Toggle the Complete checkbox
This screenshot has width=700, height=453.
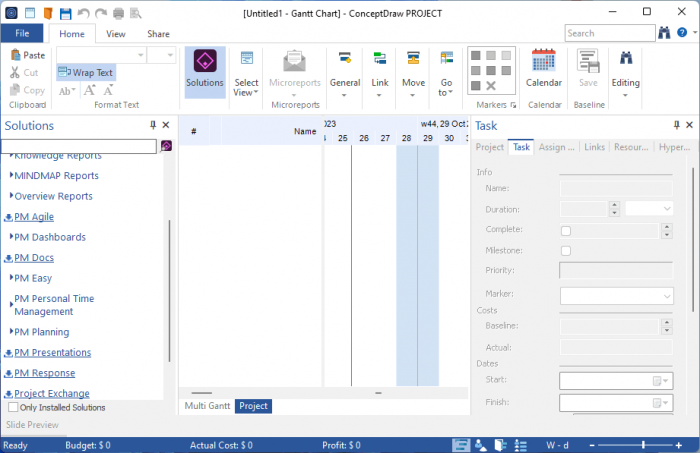coord(566,231)
